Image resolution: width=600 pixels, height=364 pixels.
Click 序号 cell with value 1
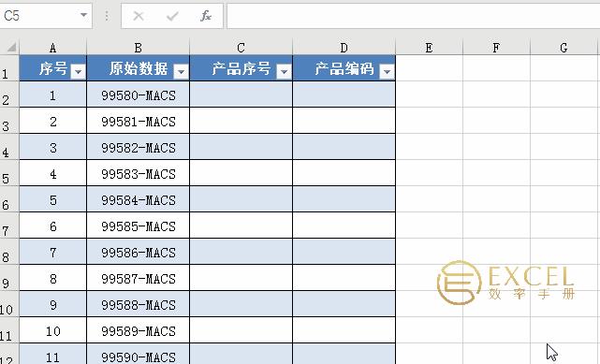tap(52, 95)
